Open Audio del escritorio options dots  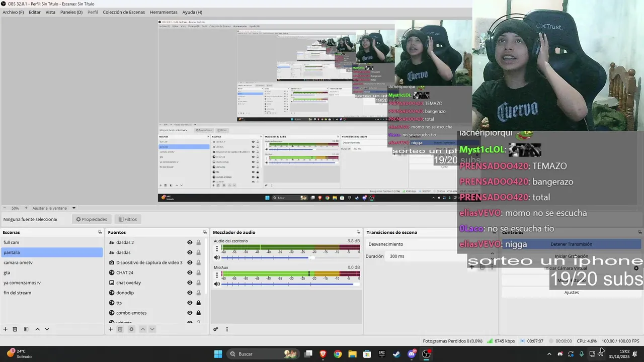(x=217, y=248)
